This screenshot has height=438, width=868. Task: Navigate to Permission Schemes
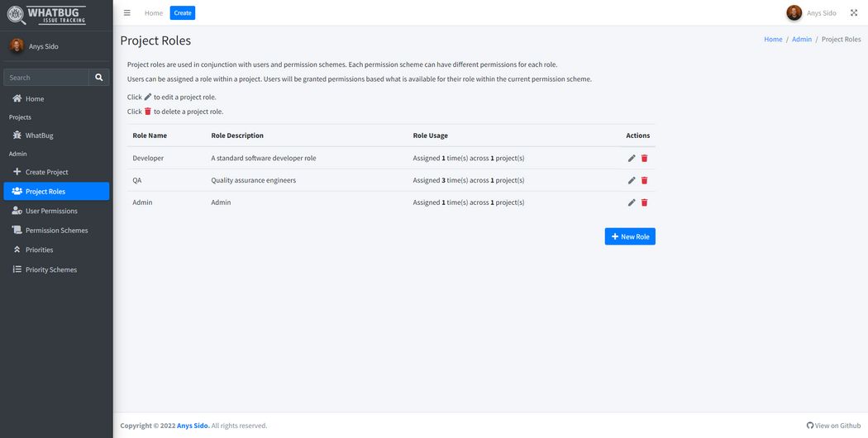tap(56, 231)
